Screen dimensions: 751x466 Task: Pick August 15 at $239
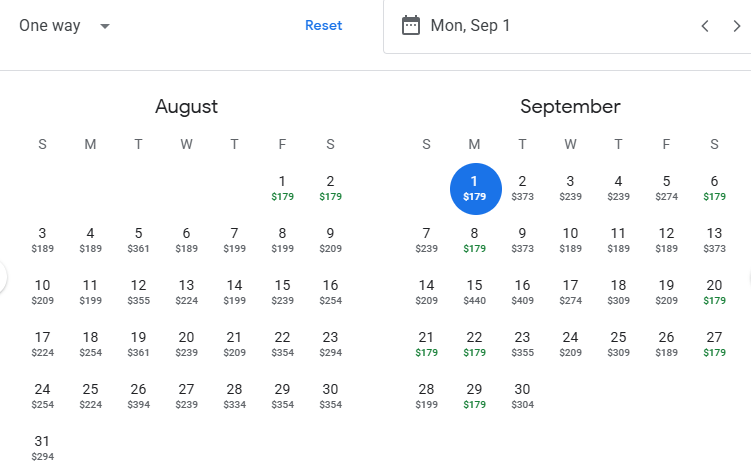click(282, 292)
